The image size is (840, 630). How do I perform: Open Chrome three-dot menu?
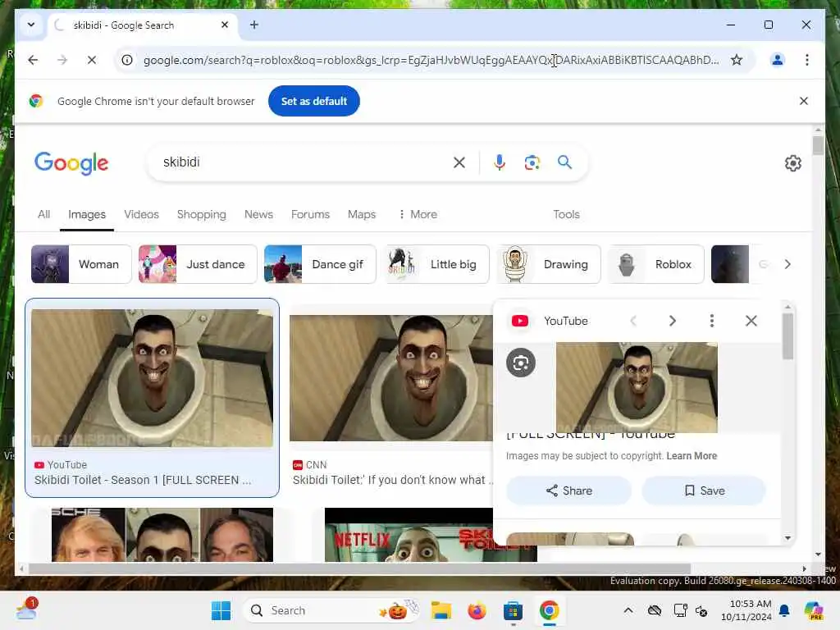[x=807, y=60]
